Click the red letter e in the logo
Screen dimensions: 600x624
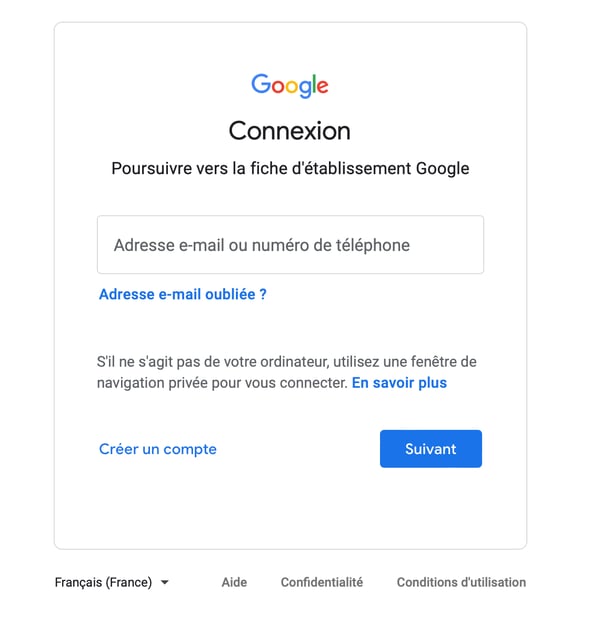click(321, 87)
